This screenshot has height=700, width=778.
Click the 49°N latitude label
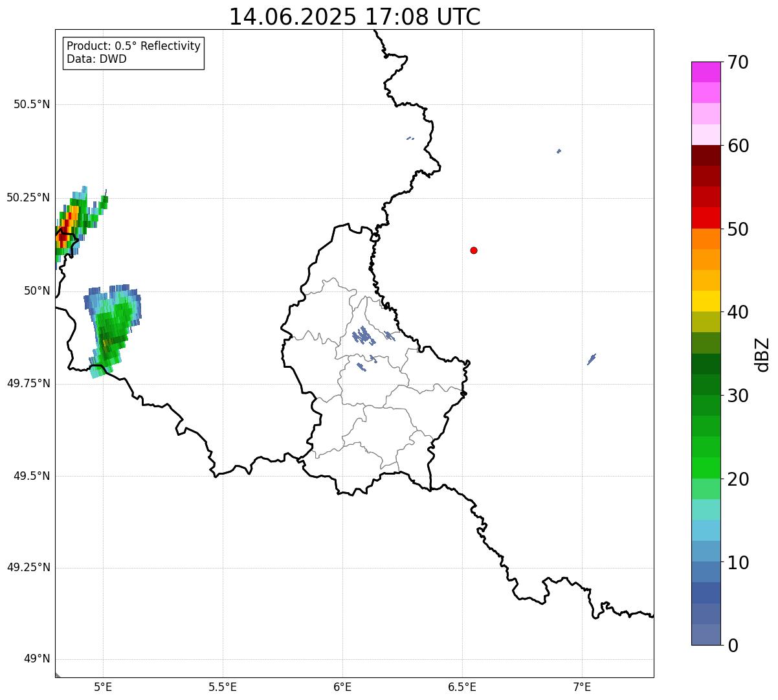(x=37, y=659)
